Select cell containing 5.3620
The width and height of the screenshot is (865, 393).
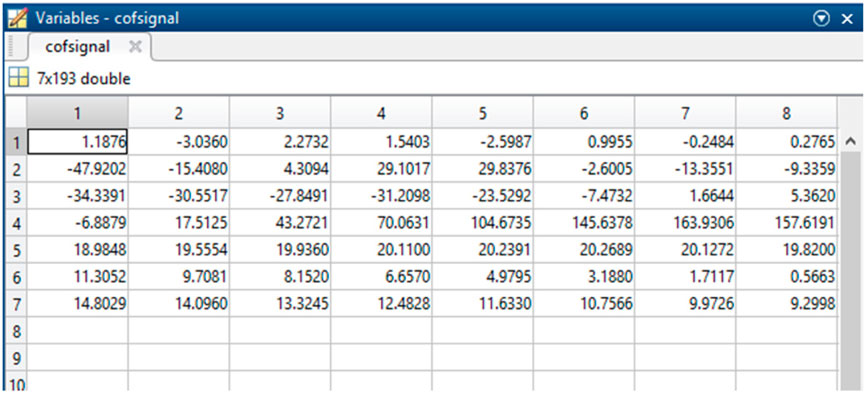pyautogui.click(x=786, y=196)
